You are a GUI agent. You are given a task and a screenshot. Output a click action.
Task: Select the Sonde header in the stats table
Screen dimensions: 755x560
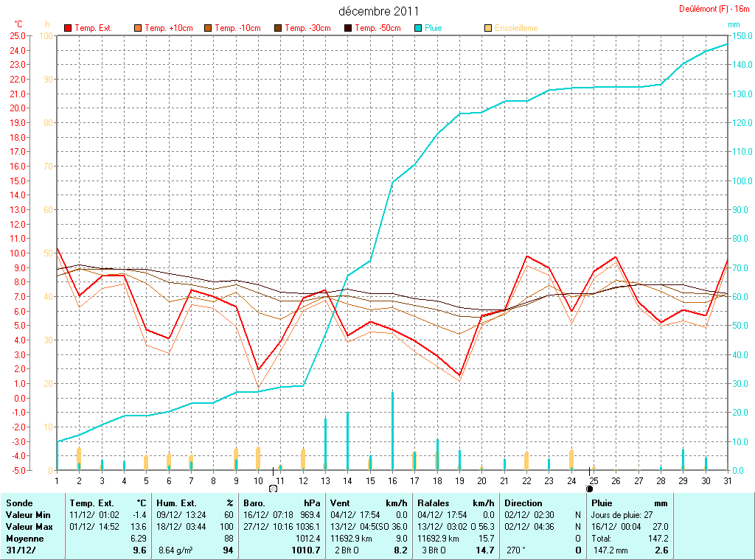click(19, 503)
